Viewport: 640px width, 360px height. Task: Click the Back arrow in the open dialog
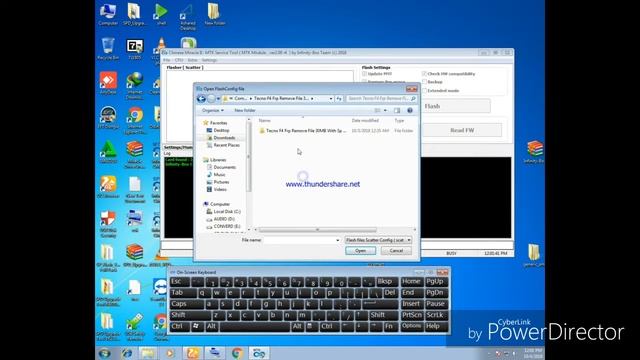tap(201, 99)
